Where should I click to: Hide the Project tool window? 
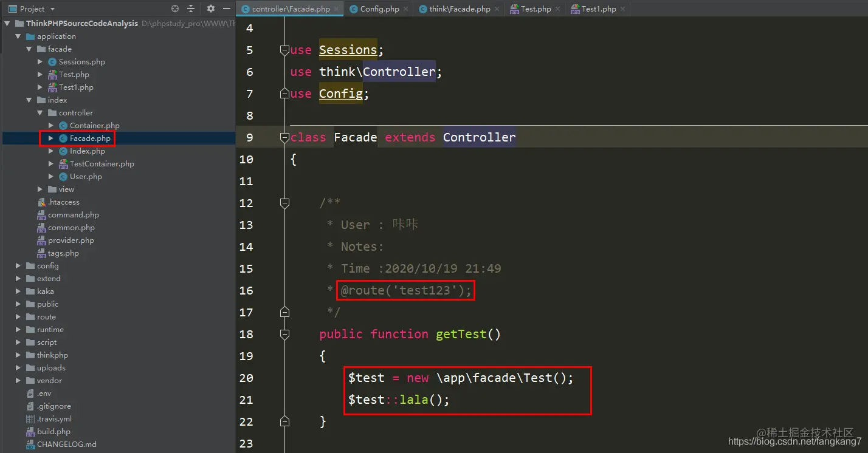click(227, 9)
